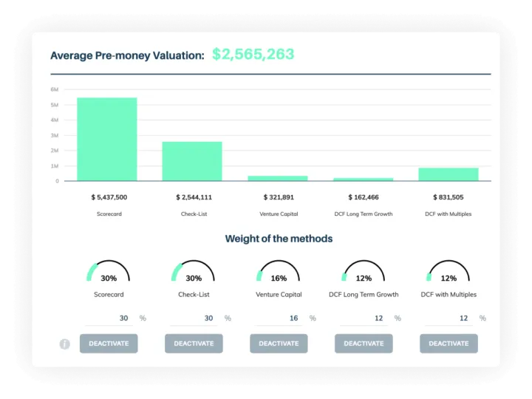Click the Check-List 30% weight gauge
532x399 pixels.
(193, 271)
